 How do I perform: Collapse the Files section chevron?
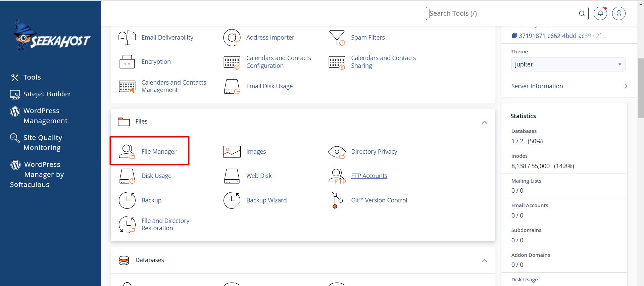485,122
